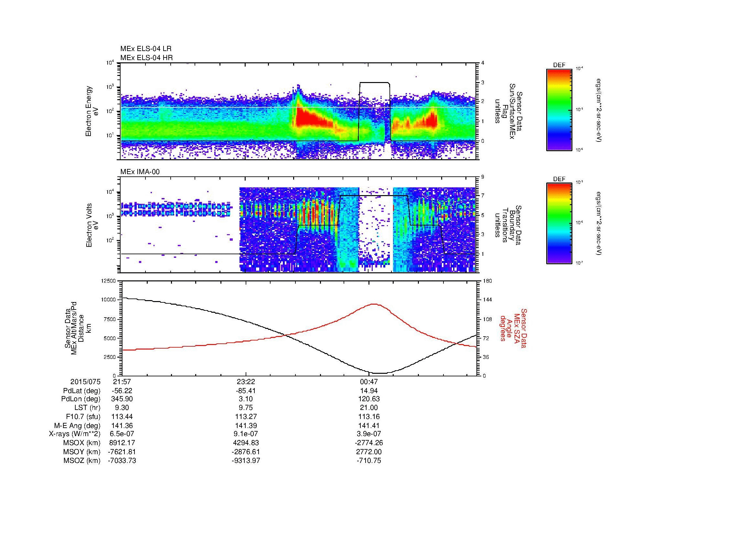Click the '180' SZA axis tick label

(487, 281)
